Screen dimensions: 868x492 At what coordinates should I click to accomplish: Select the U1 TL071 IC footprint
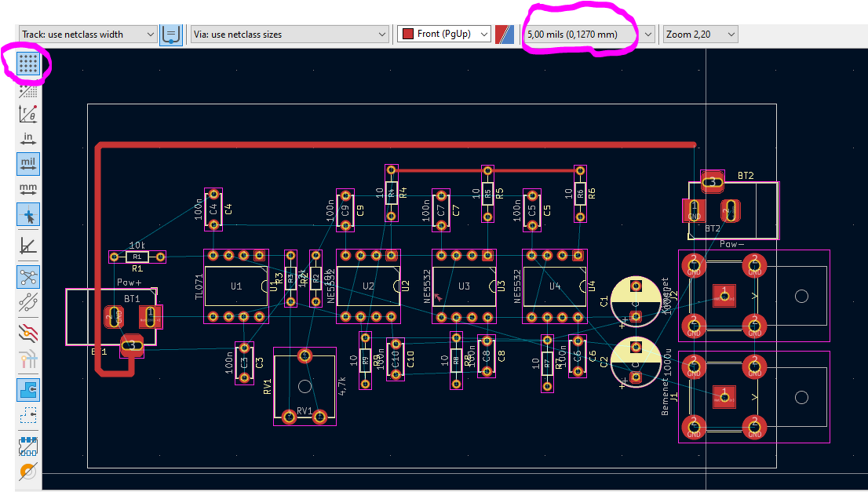coord(236,286)
